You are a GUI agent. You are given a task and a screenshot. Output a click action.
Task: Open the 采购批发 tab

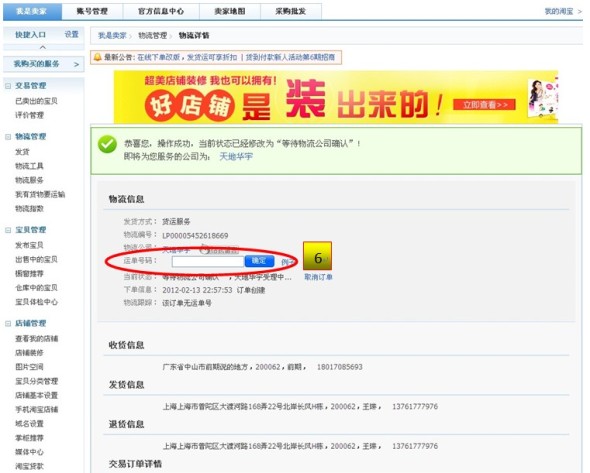(290, 11)
